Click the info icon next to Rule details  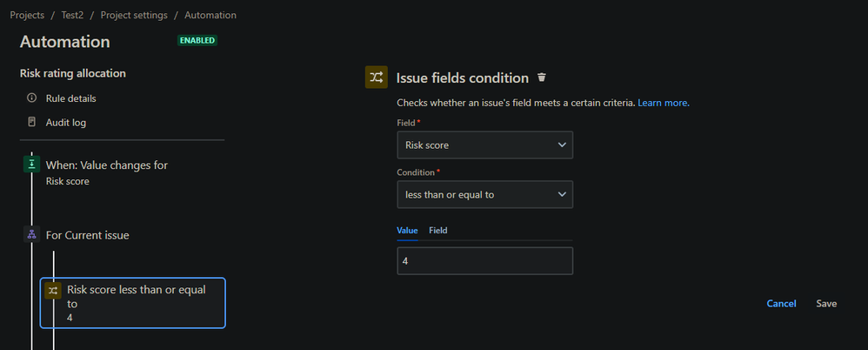click(31, 98)
